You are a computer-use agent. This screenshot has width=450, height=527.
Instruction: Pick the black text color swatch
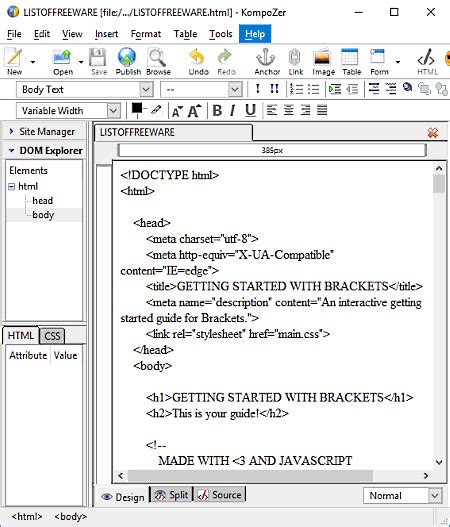click(137, 108)
